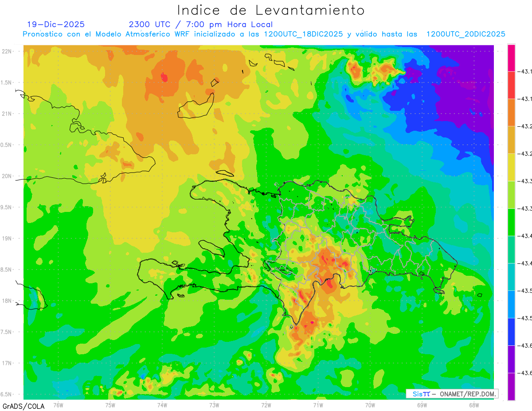The image size is (532, 411).
Task: Click the sky-blue legend swatch
Action: point(511,304)
